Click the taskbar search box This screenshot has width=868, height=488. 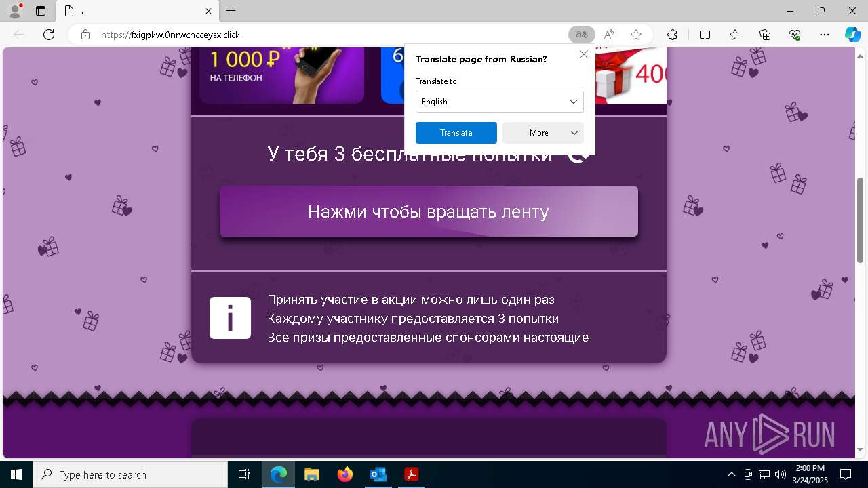pyautogui.click(x=130, y=474)
